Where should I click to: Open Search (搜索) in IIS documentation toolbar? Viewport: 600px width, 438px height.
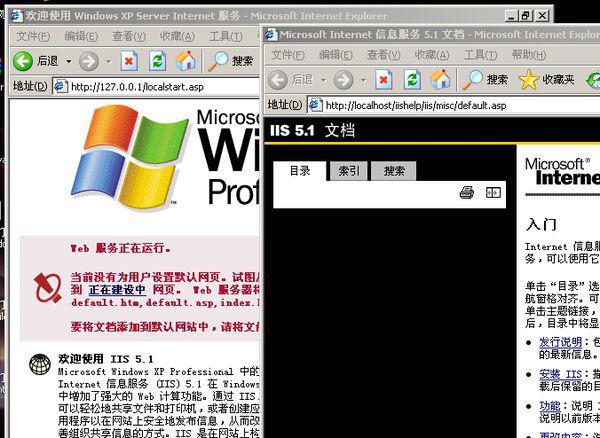click(485, 80)
